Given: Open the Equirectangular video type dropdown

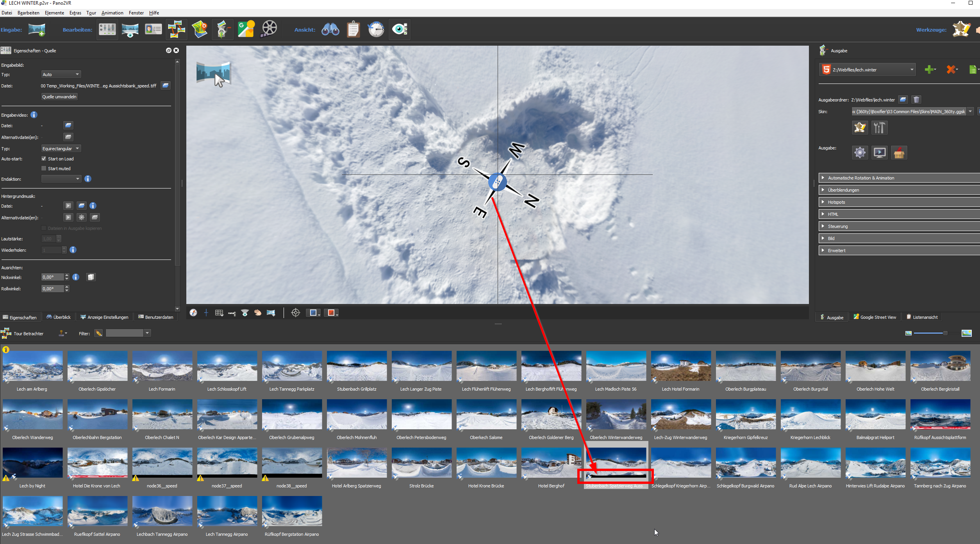Looking at the screenshot, I should (x=61, y=148).
